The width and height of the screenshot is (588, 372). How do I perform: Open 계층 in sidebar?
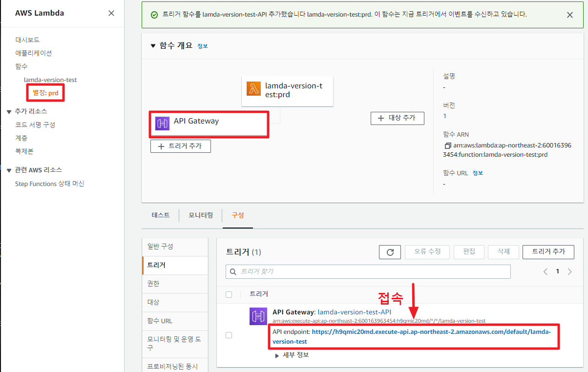[21, 138]
